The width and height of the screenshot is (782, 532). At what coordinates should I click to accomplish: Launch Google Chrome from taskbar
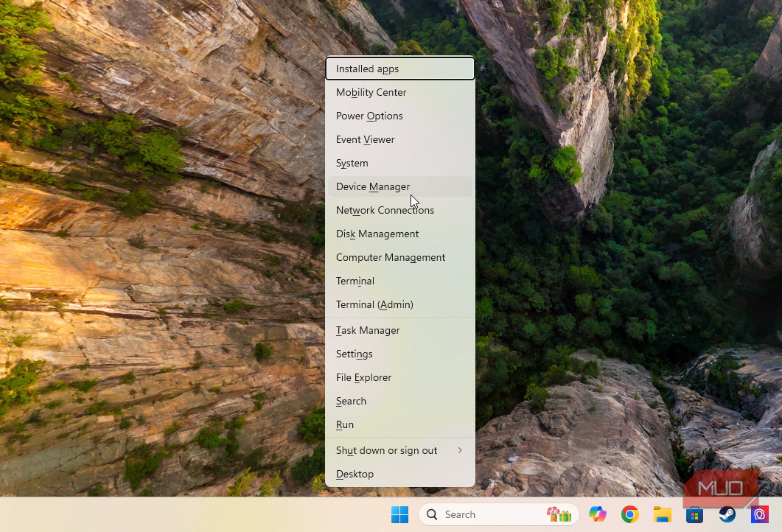[x=630, y=514]
